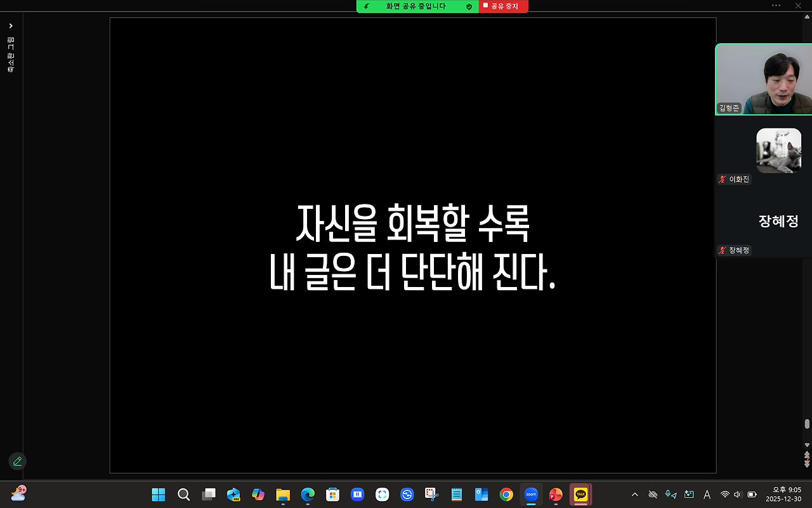
Task: Unmute 이화진's microphone
Action: pos(721,179)
